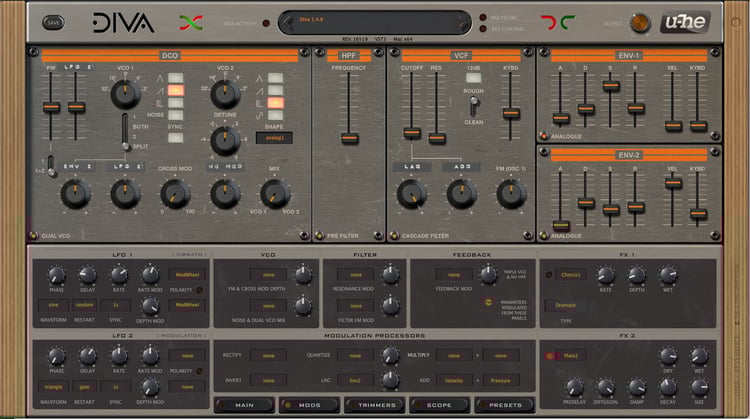Viewport: 750px width, 419px height.
Task: Click the VCF RES slider handle
Action: pyautogui.click(x=437, y=139)
